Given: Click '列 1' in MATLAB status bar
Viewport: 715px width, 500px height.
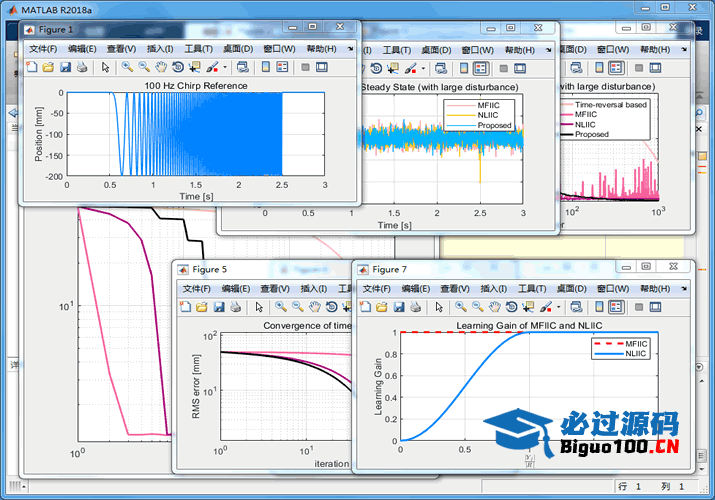Looking at the screenshot, I should click(x=673, y=486).
